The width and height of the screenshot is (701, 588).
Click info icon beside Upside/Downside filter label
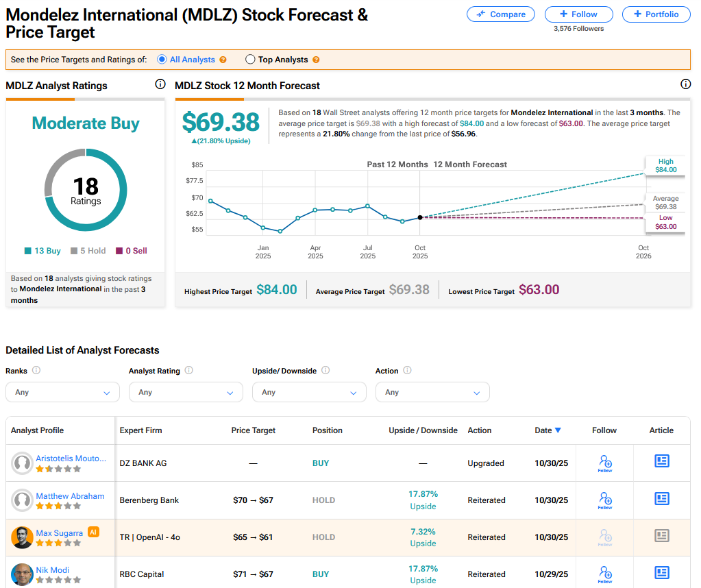point(325,371)
